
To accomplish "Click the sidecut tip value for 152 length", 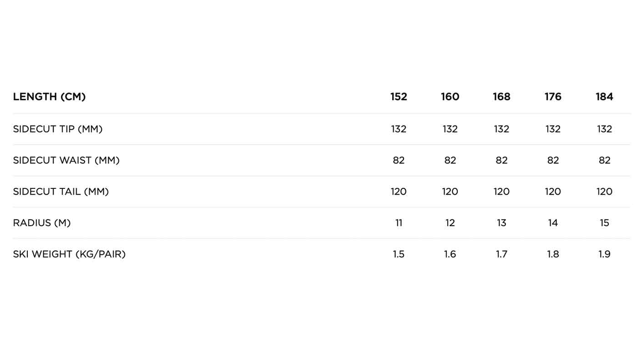I will point(399,129).
